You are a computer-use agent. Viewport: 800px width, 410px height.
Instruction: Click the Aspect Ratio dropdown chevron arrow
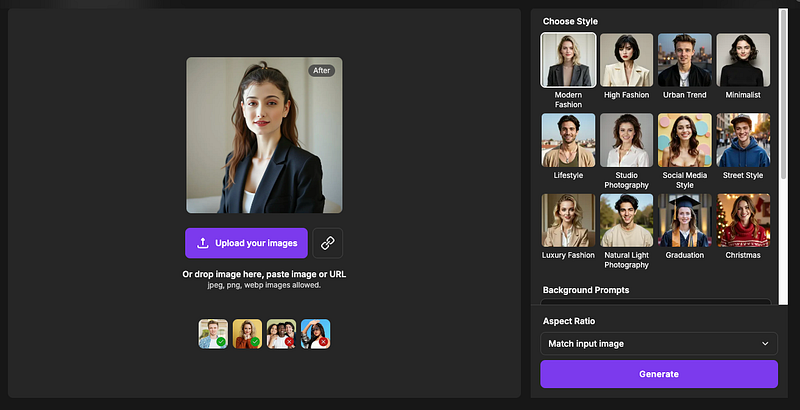[x=765, y=343]
